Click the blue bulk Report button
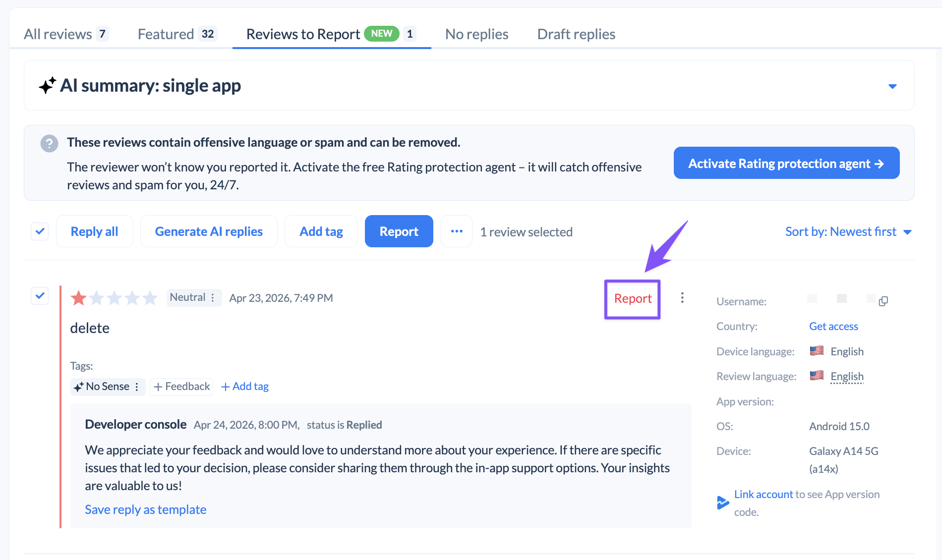 click(x=399, y=231)
